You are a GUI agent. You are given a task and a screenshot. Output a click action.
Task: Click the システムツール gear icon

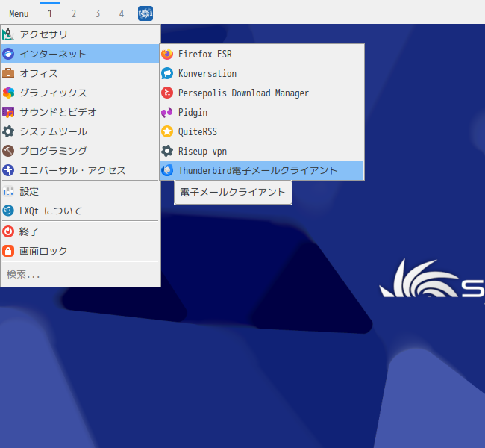8,131
